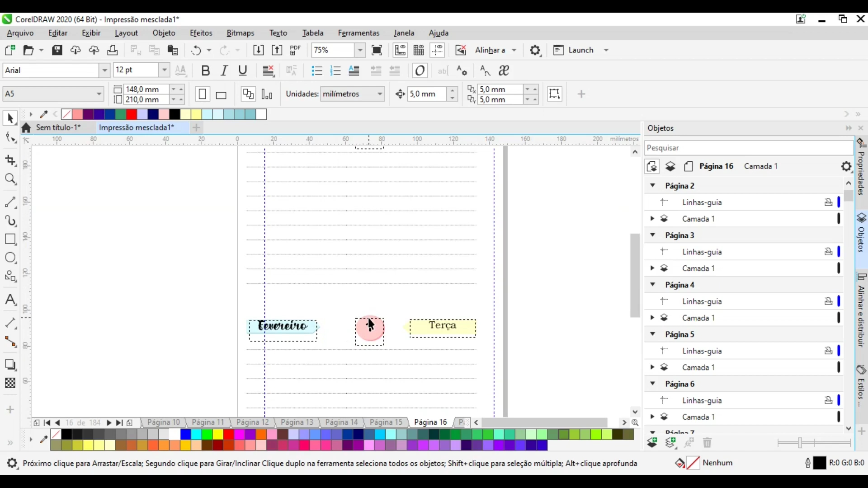Select the Artistic Media tool
Viewport: 868px width, 488px height.
click(10, 221)
